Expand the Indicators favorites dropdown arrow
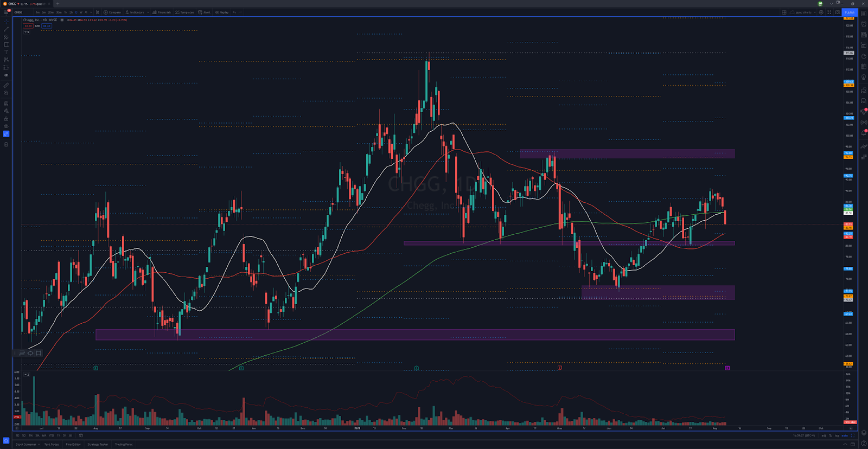Image resolution: width=868 pixels, height=449 pixels. tap(148, 12)
